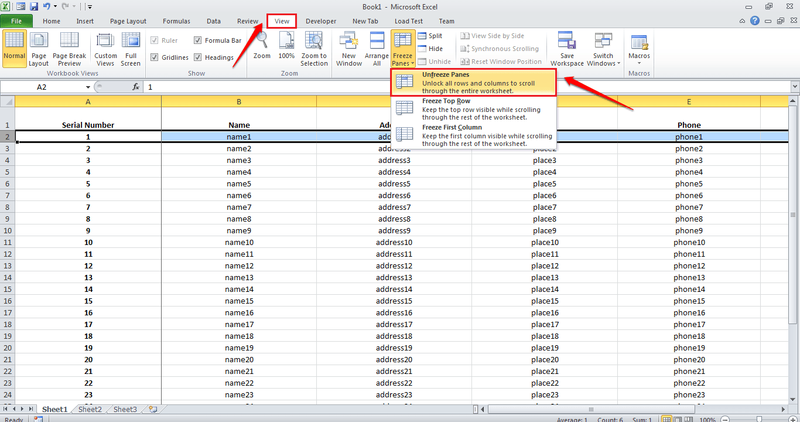Click the Normal view icon in status bar
This screenshot has width=800, height=422.
(666, 419)
